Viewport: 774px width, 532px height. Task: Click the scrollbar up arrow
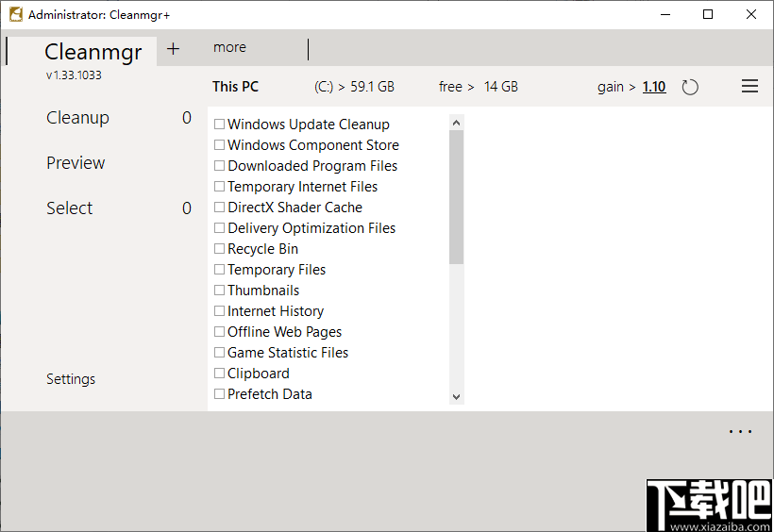456,123
